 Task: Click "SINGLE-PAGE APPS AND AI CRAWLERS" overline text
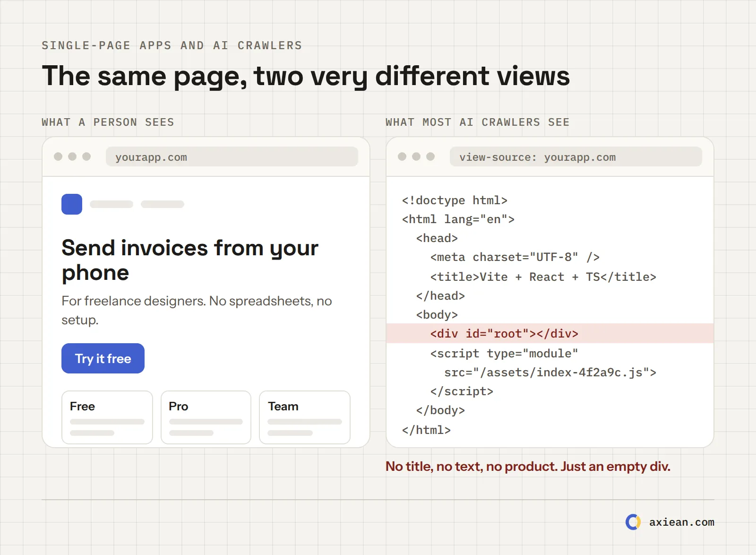[x=172, y=45]
